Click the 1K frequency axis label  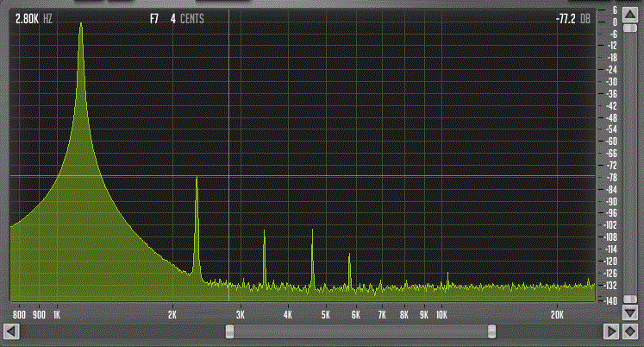tap(57, 315)
